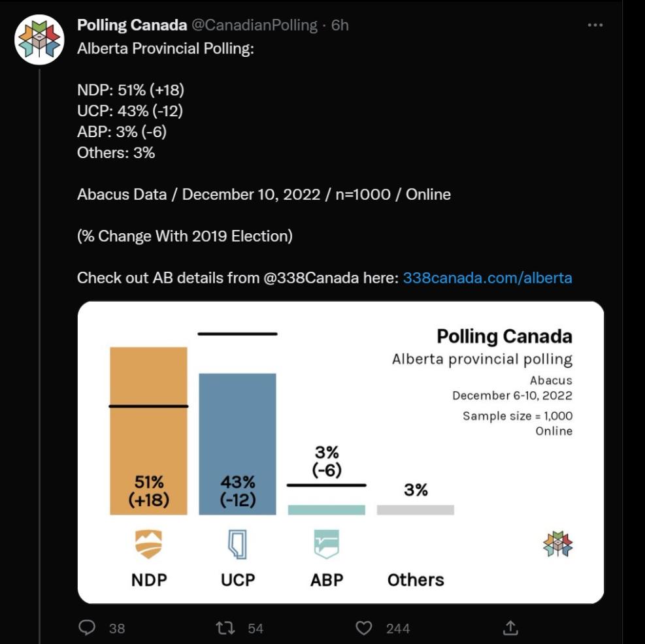
Task: Click the Polling Canada profile avatar
Action: [39, 39]
